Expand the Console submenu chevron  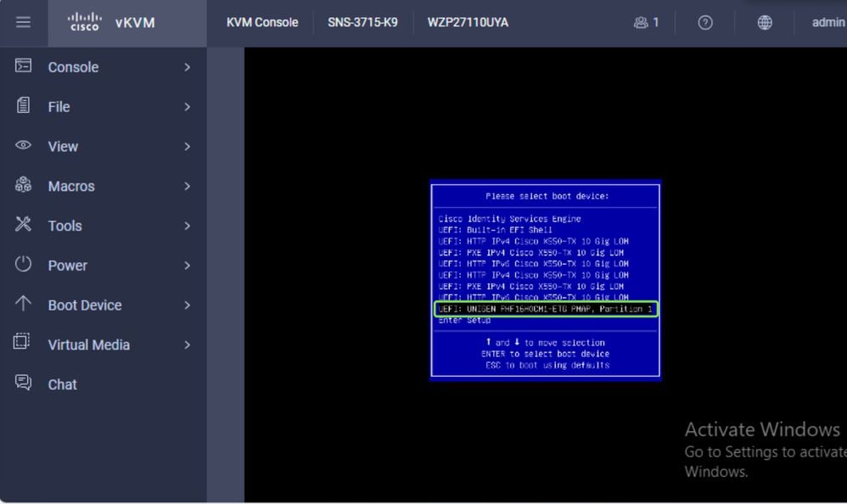click(187, 68)
